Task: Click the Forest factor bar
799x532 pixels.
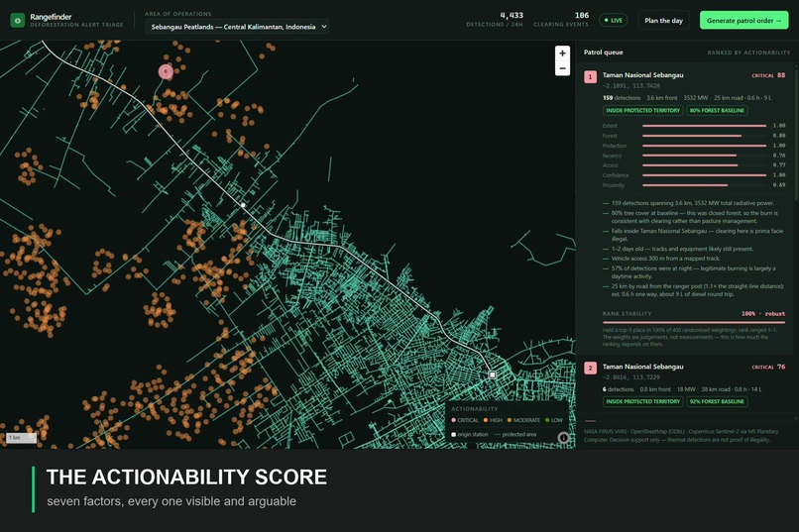Action: coord(704,136)
